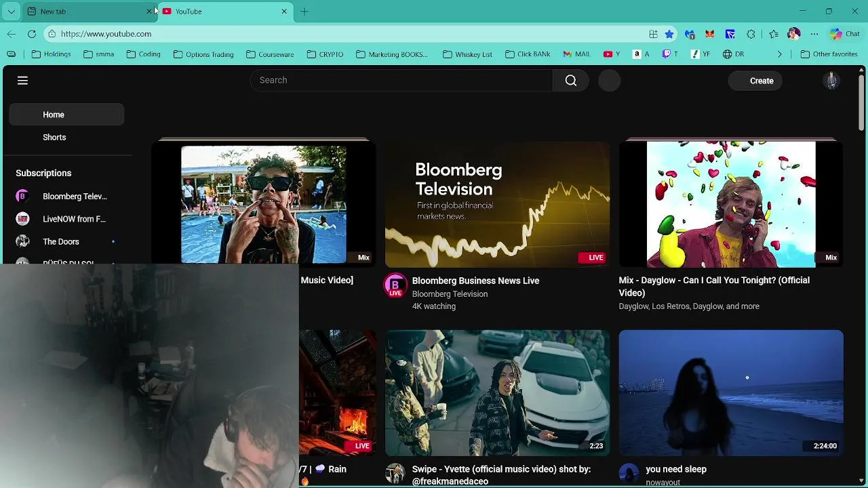Viewport: 868px width, 488px height.
Task: Open browser Settings and more ellipsis
Action: pyautogui.click(x=814, y=34)
